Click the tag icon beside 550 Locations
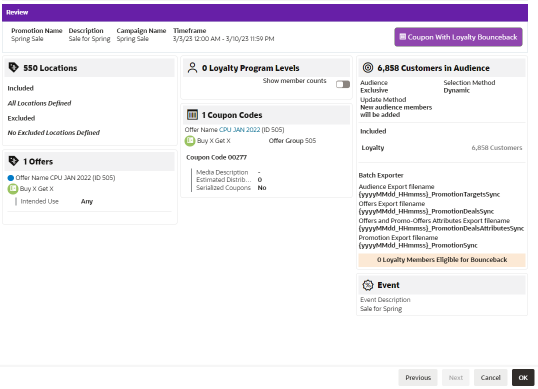Screen dimensions: 538x389 coord(13,67)
